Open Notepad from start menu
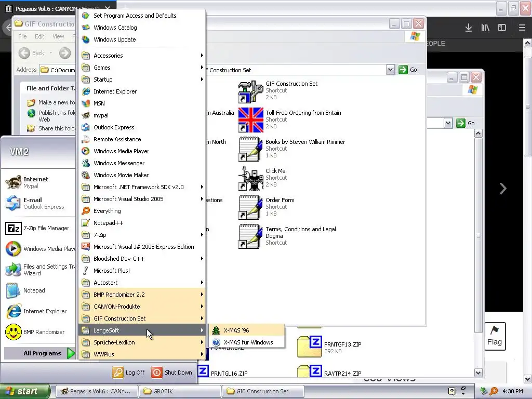The height and width of the screenshot is (399, 532). [x=38, y=290]
